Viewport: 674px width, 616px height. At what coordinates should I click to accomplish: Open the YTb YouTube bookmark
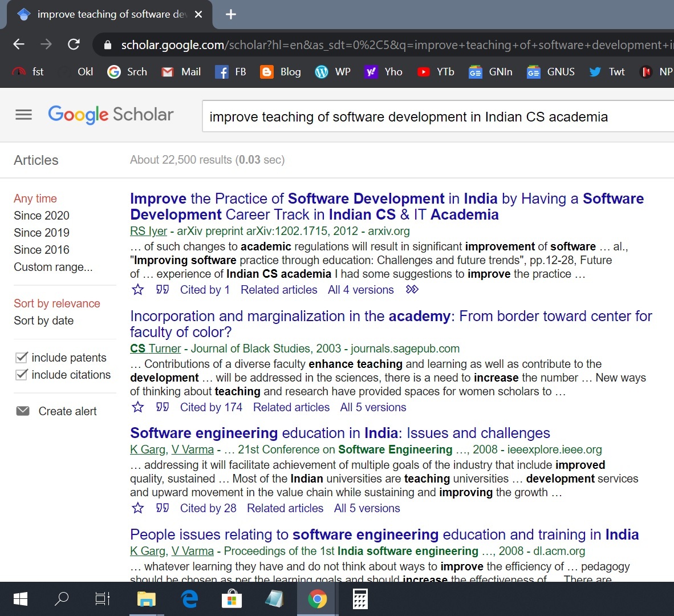pos(436,72)
